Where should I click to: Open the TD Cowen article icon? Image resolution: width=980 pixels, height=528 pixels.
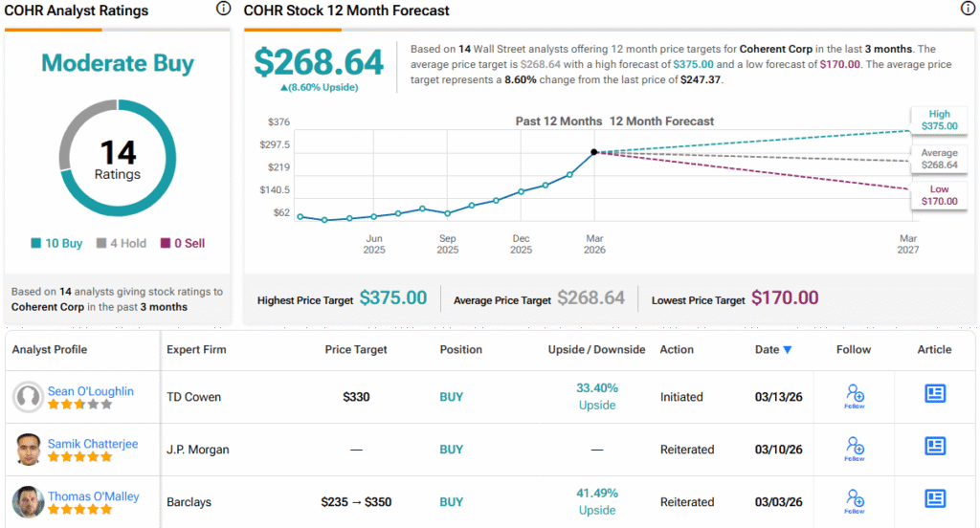point(935,394)
